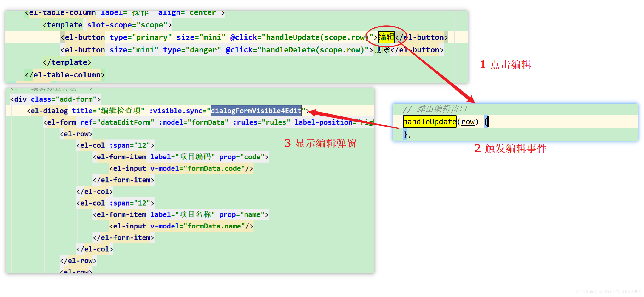Click the selected dialogFormVisible4Edit variable
Viewport: 644px width, 297px height.
click(x=256, y=111)
